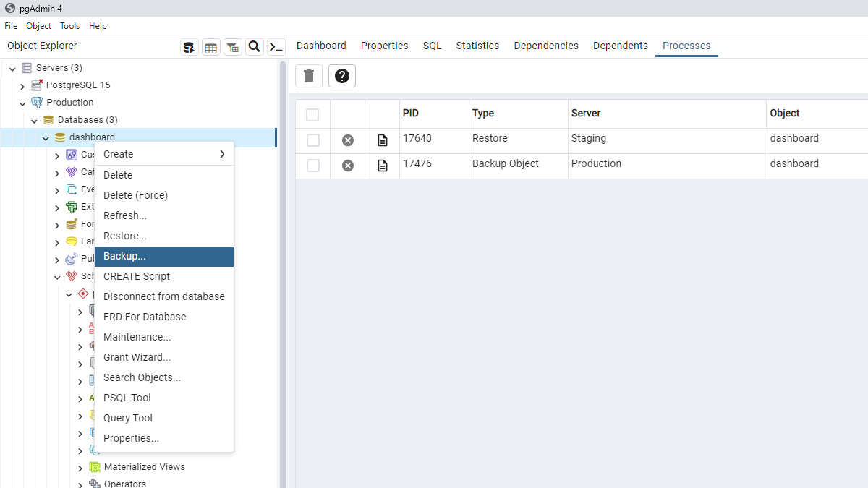Toggle select-all checkbox in process table header
Screen dimensions: 868x488
click(x=312, y=115)
